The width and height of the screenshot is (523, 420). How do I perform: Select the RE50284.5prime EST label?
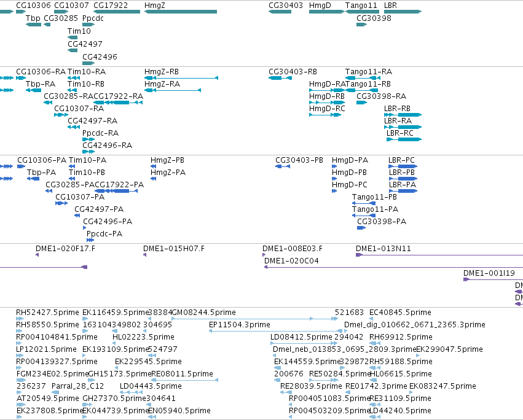point(340,374)
